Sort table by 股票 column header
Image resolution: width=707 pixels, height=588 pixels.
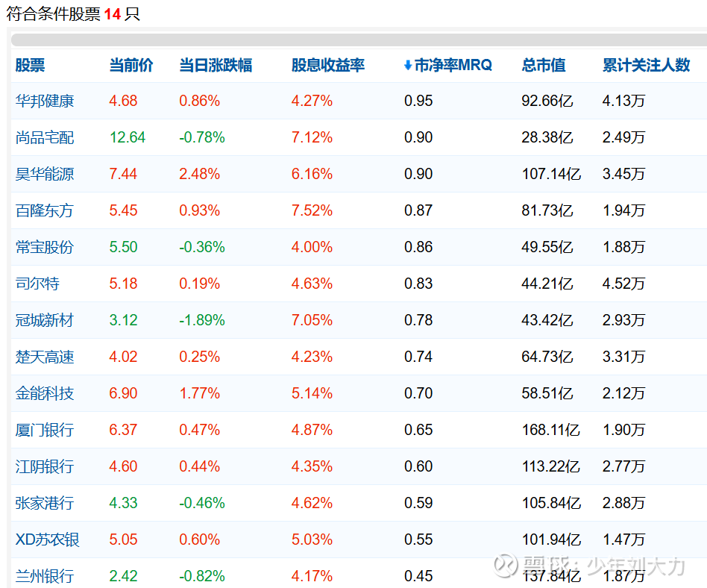pyautogui.click(x=31, y=65)
